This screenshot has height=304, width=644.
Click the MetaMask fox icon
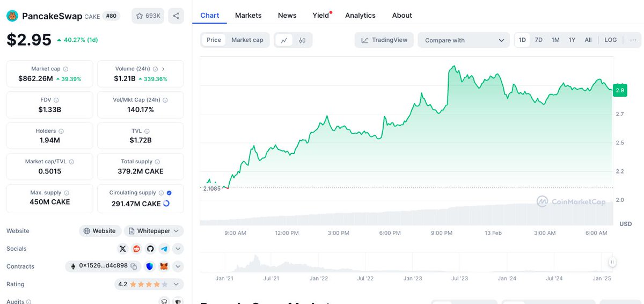[164, 266]
